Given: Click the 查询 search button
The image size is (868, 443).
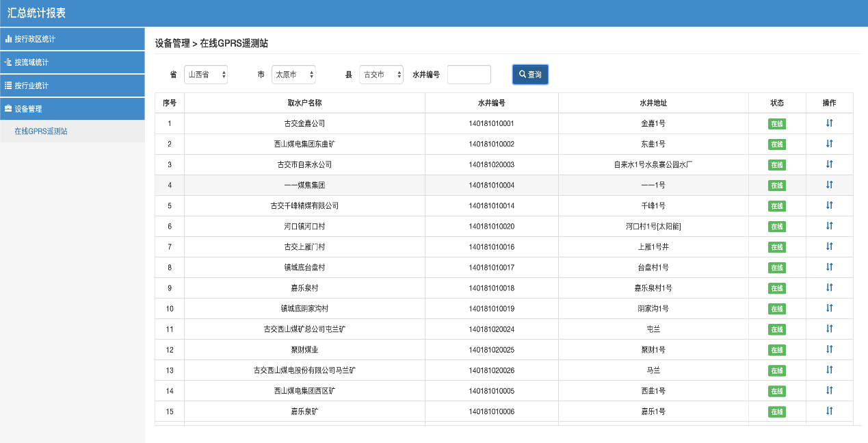Looking at the screenshot, I should tap(530, 75).
